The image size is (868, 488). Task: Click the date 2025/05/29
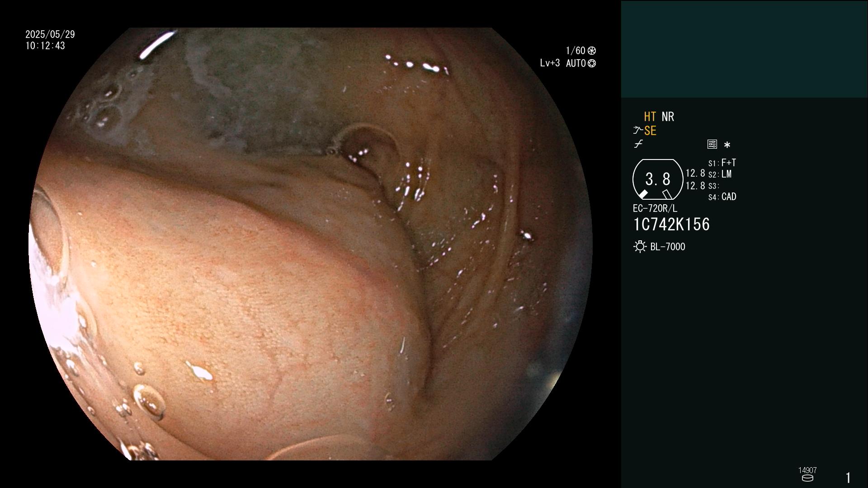point(50,34)
